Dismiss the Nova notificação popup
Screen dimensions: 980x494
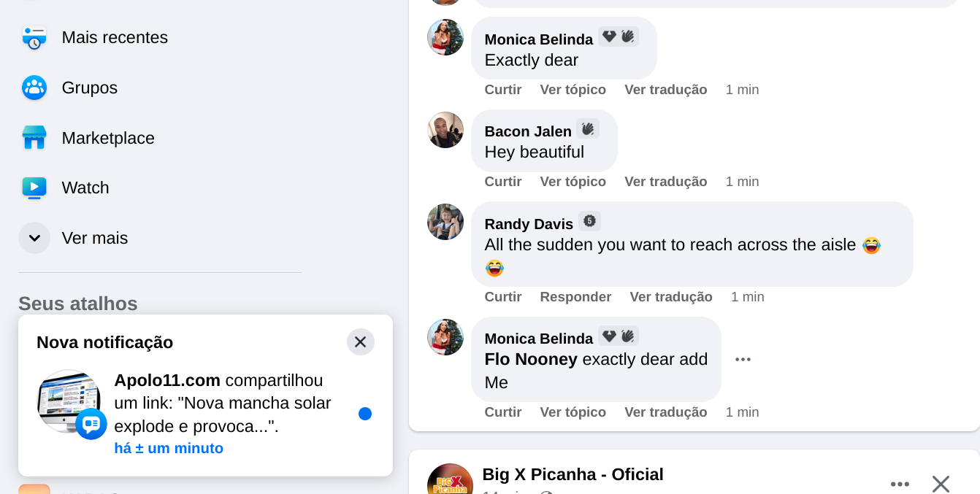point(360,341)
